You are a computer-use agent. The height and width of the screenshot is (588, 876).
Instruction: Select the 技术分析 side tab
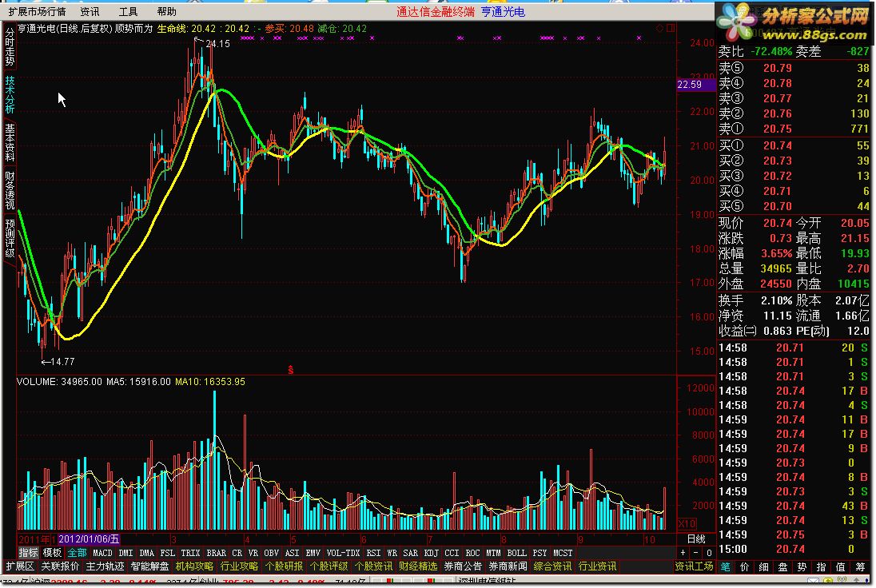coord(10,94)
